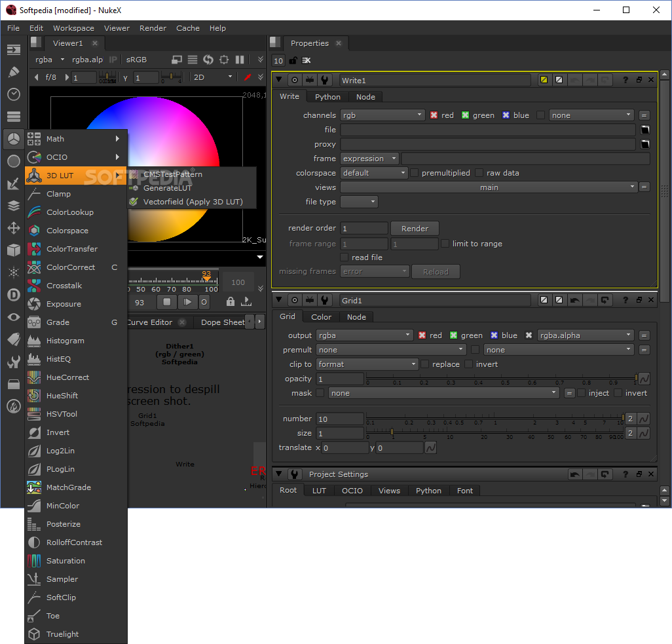
Task: Open the colorspace default dropdown
Action: click(x=374, y=173)
